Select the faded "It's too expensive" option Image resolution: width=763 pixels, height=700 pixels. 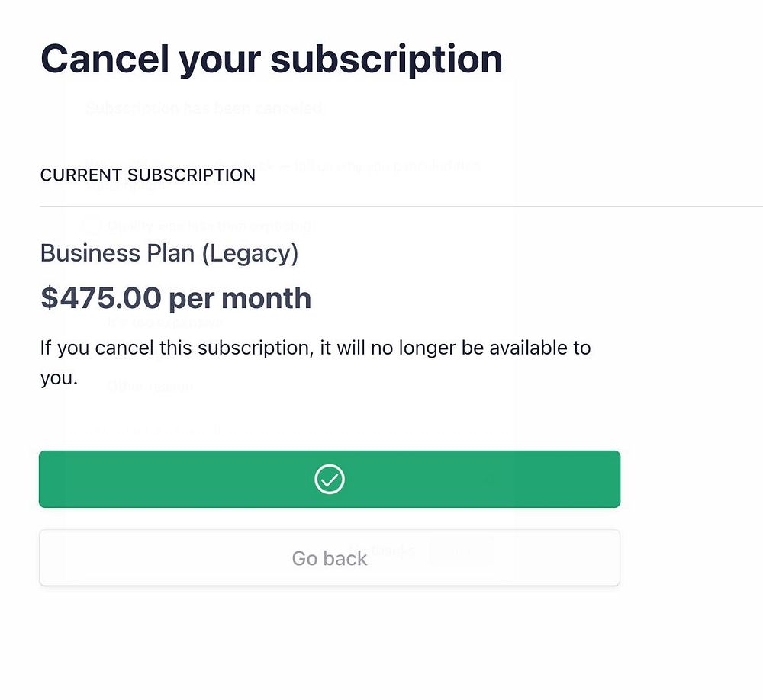point(166,322)
